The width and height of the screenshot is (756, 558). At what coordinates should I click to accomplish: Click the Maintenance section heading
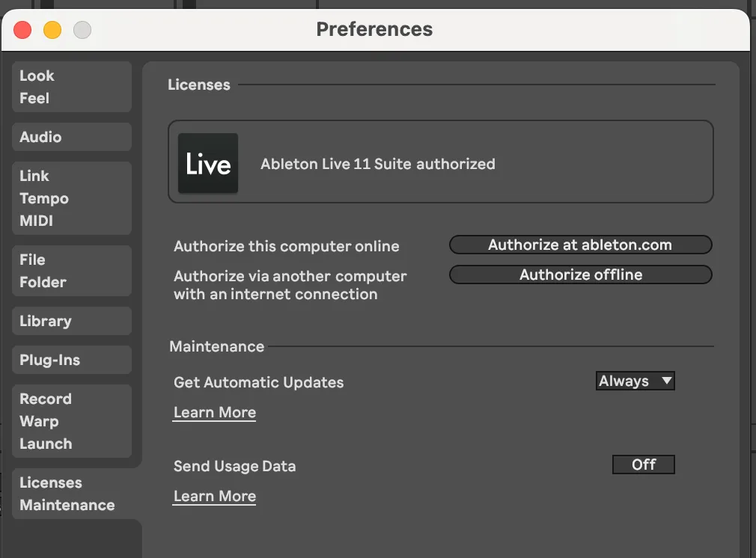point(216,346)
